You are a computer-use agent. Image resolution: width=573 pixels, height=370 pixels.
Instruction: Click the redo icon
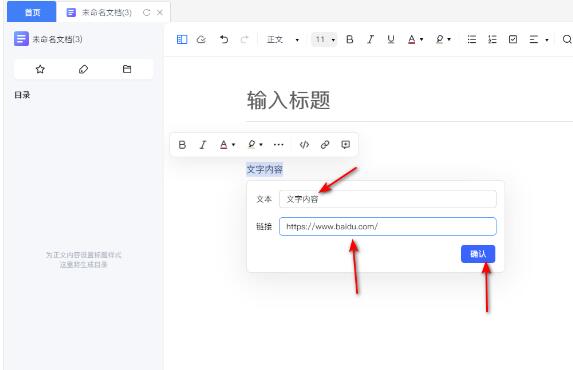coord(244,39)
